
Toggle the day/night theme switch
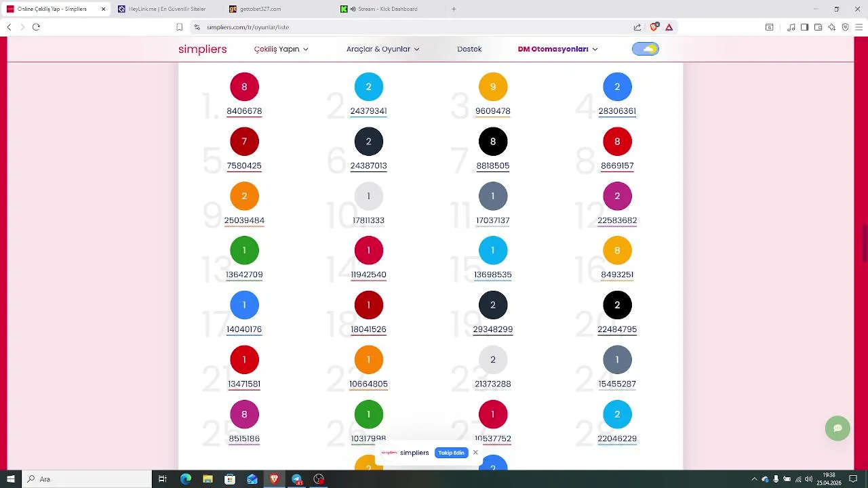click(645, 49)
